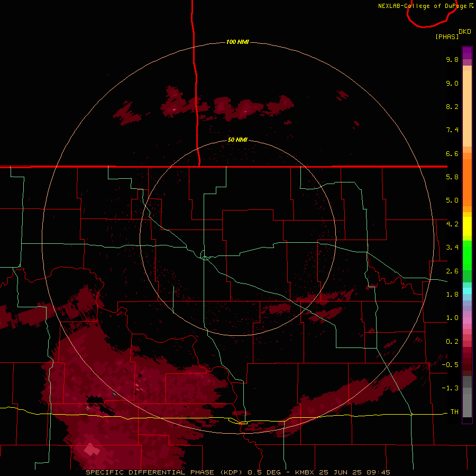Click the purple segment atop the color bar
Image resolution: width=476 pixels, height=476 pixels.
(x=467, y=53)
